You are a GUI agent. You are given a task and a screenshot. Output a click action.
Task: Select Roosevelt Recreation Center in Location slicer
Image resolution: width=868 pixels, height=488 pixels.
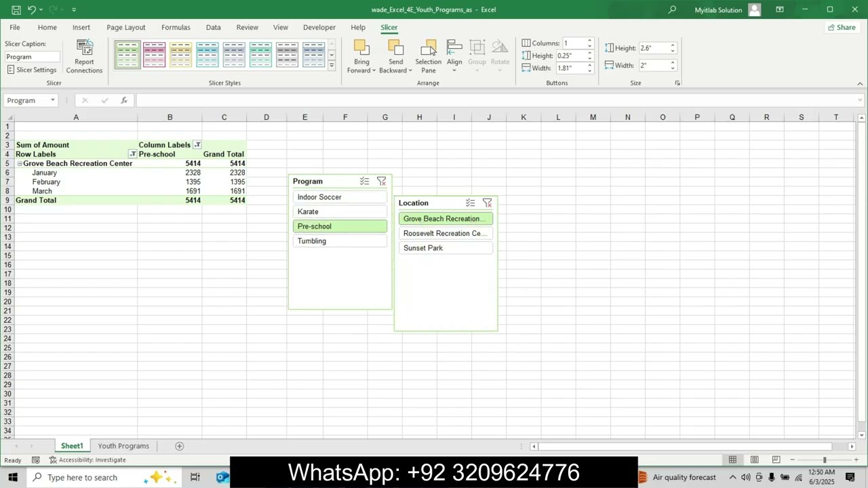pos(446,233)
